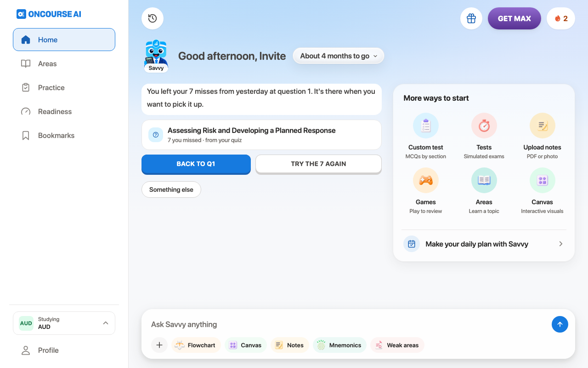
Task: Click the GET MAX button
Action: 514,18
